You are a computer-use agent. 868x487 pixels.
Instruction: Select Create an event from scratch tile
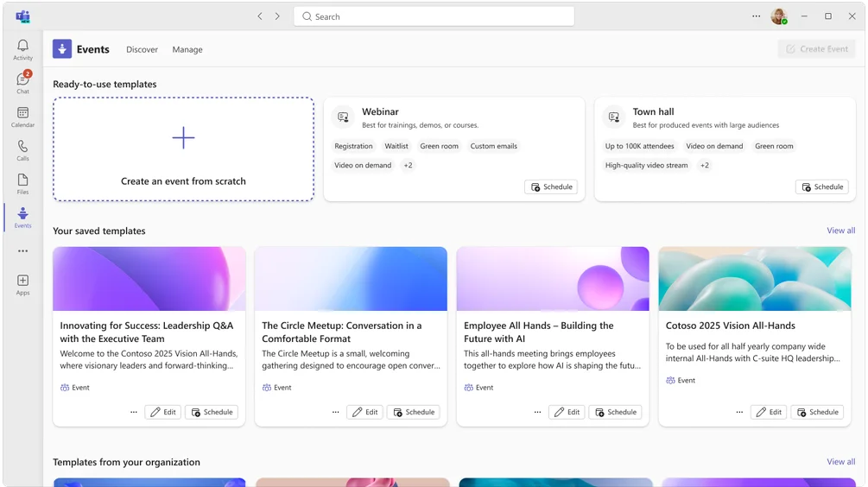(x=183, y=149)
